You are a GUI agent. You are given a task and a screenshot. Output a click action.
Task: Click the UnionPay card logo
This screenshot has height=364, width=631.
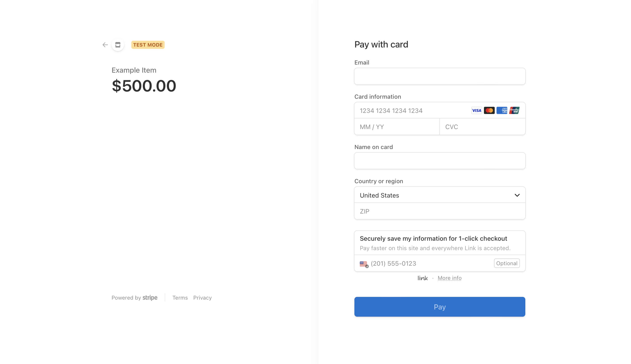[x=514, y=111]
